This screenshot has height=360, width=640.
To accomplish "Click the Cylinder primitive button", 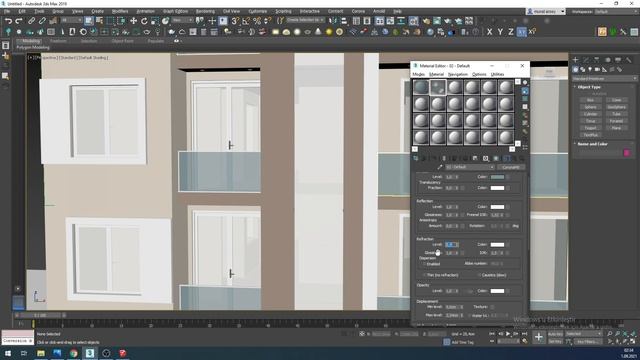I will click(590, 114).
